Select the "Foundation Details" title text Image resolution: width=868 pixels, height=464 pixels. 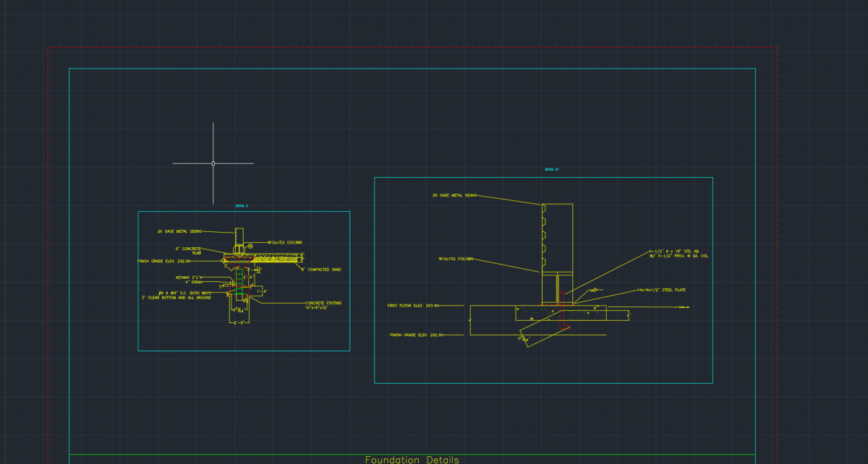click(x=412, y=460)
